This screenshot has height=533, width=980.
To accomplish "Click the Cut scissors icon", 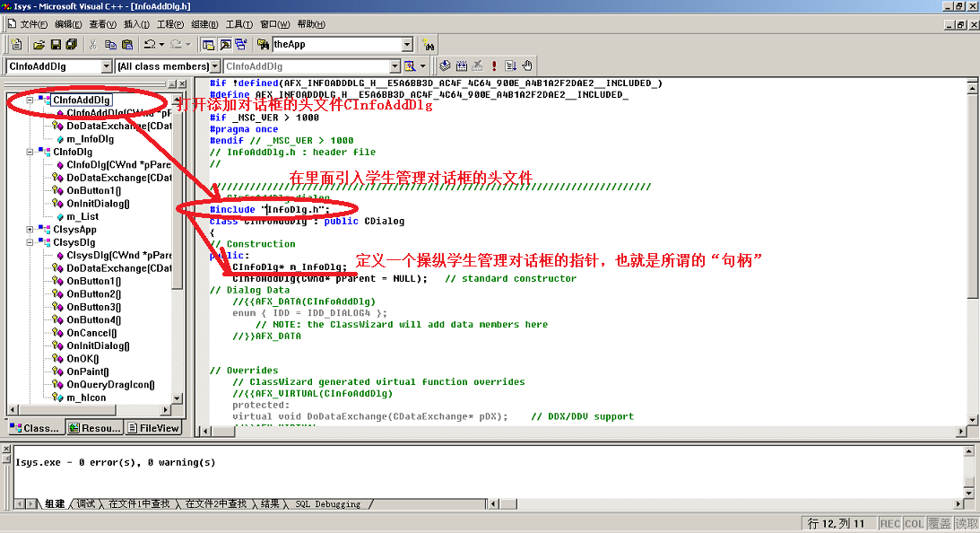I will [x=93, y=45].
